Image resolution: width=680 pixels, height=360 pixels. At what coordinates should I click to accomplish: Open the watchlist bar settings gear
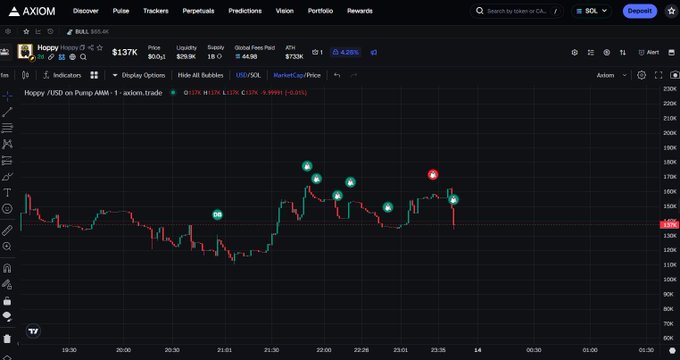click(7, 32)
